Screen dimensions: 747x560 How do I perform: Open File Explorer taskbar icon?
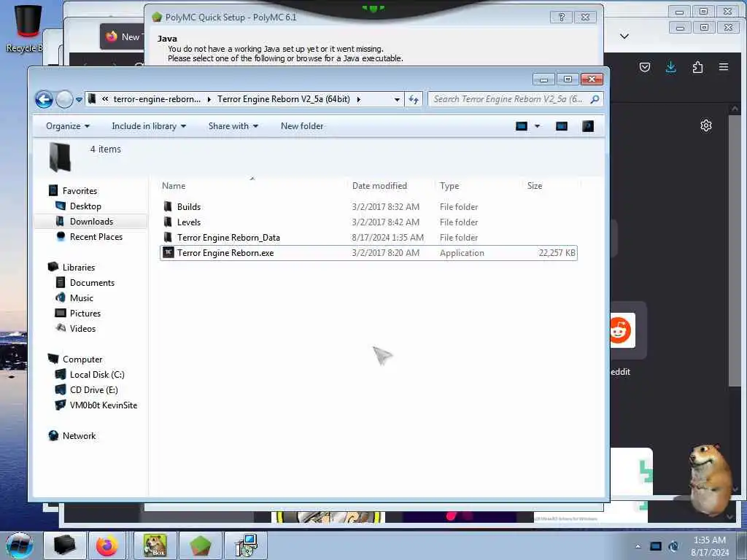[65, 545]
